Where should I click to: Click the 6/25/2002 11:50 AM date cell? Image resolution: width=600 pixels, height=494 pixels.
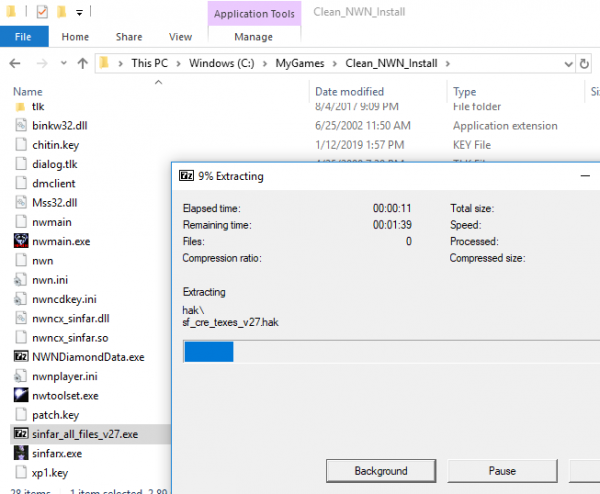(x=363, y=126)
